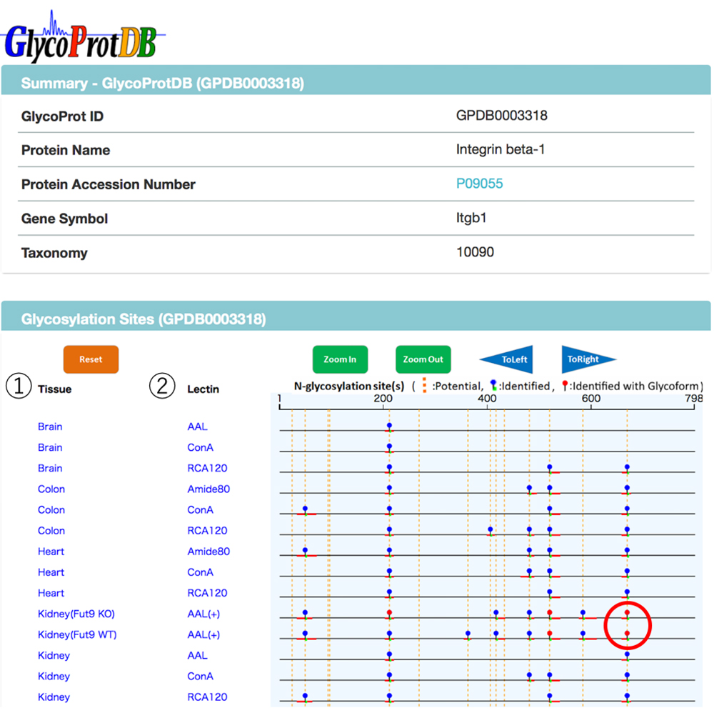Select the only site marker in the Brain ConA row

tap(389, 447)
